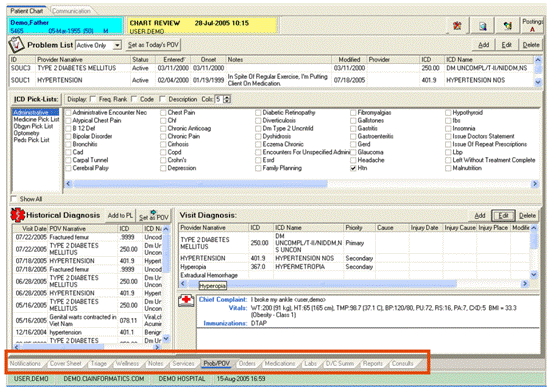Click Set as POV in Historical Diagnosis

(153, 216)
